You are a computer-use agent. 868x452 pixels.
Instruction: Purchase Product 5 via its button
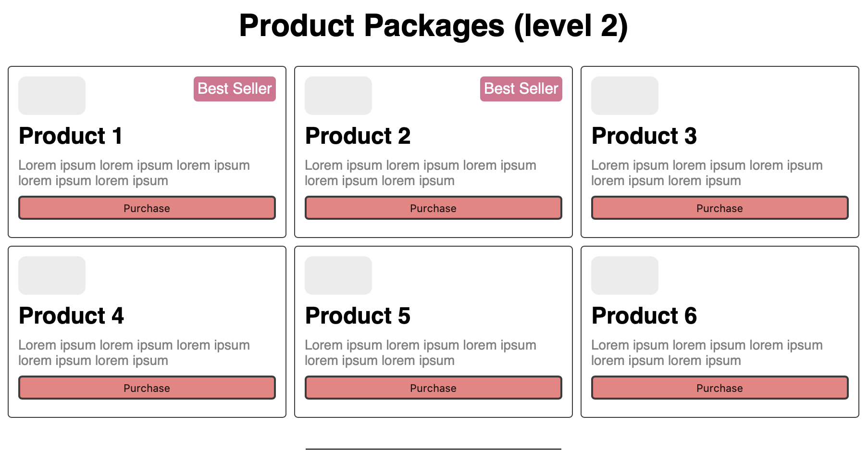point(433,388)
